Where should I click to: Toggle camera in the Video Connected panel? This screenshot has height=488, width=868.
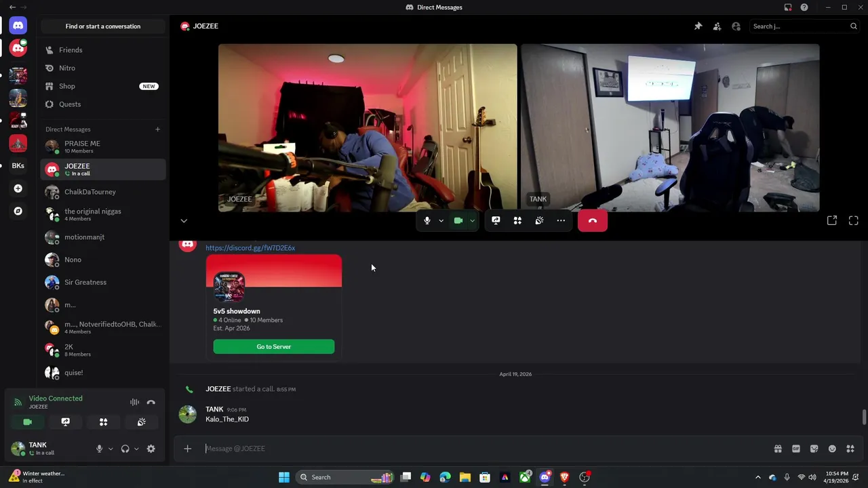point(28,422)
